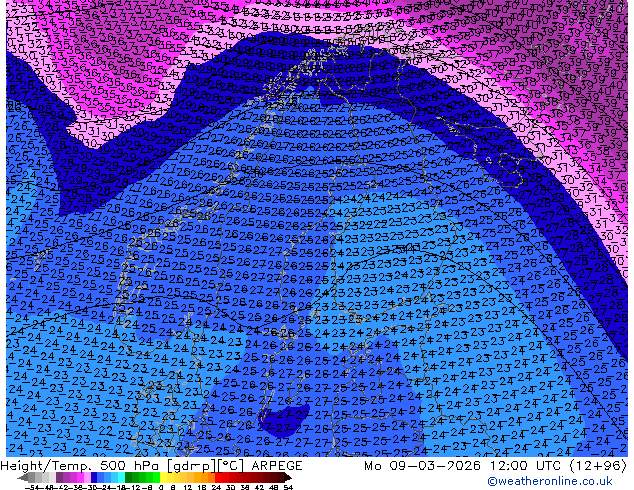
Task: Click the '[gdmp]' unit label
Action: (190, 466)
